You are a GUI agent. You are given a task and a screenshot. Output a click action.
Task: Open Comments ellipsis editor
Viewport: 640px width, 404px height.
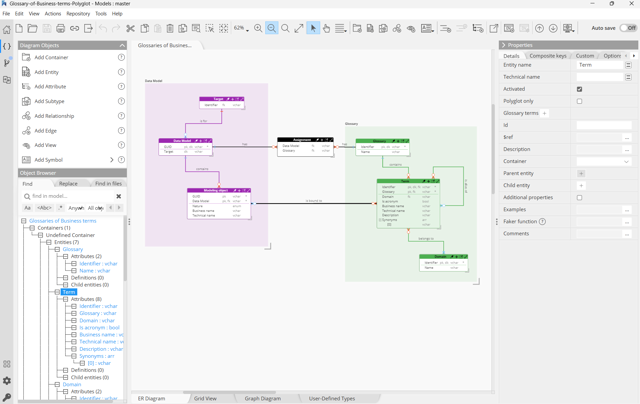(x=627, y=234)
